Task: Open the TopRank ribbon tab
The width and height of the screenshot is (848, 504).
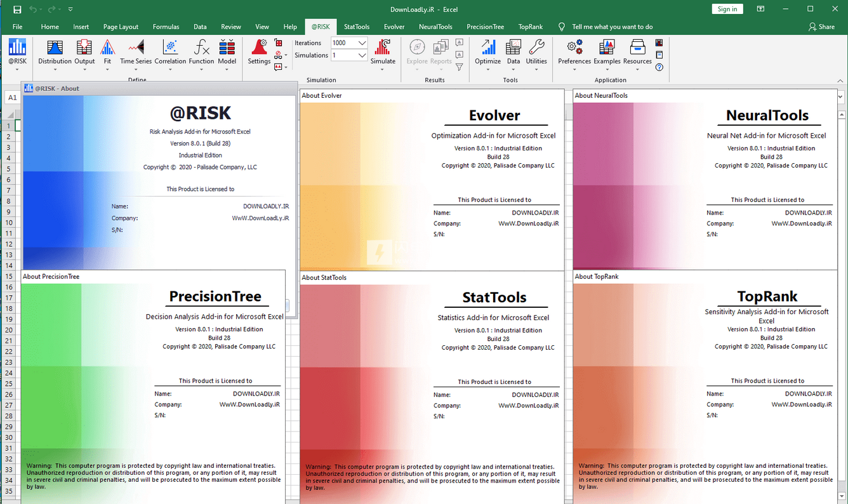Action: (531, 27)
